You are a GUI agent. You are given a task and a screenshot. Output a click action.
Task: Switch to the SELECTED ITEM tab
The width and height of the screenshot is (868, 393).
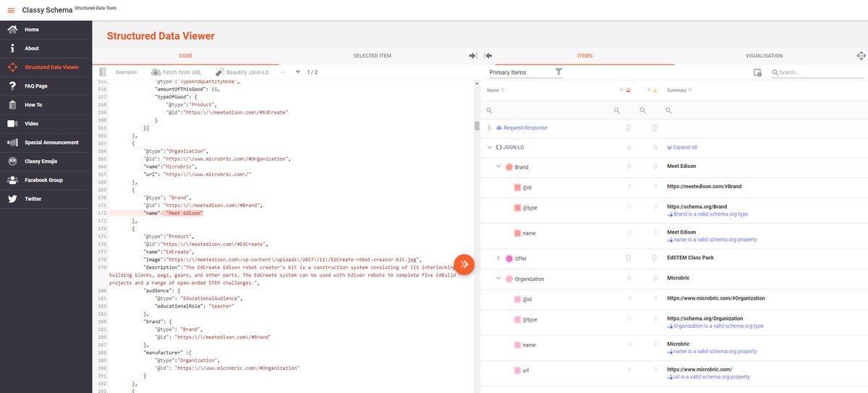pos(373,56)
